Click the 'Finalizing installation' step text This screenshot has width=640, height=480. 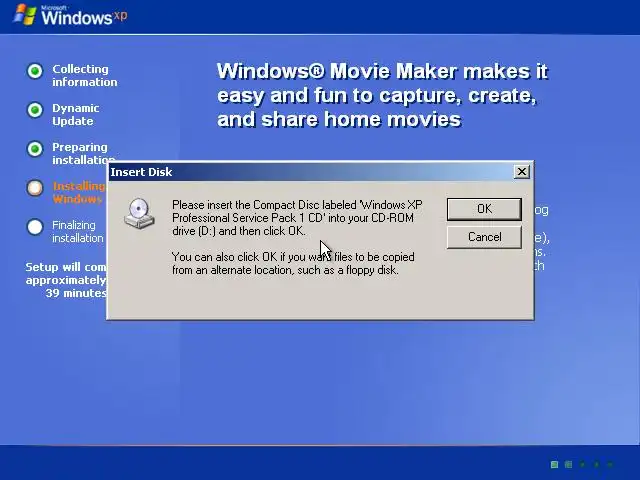(x=78, y=231)
